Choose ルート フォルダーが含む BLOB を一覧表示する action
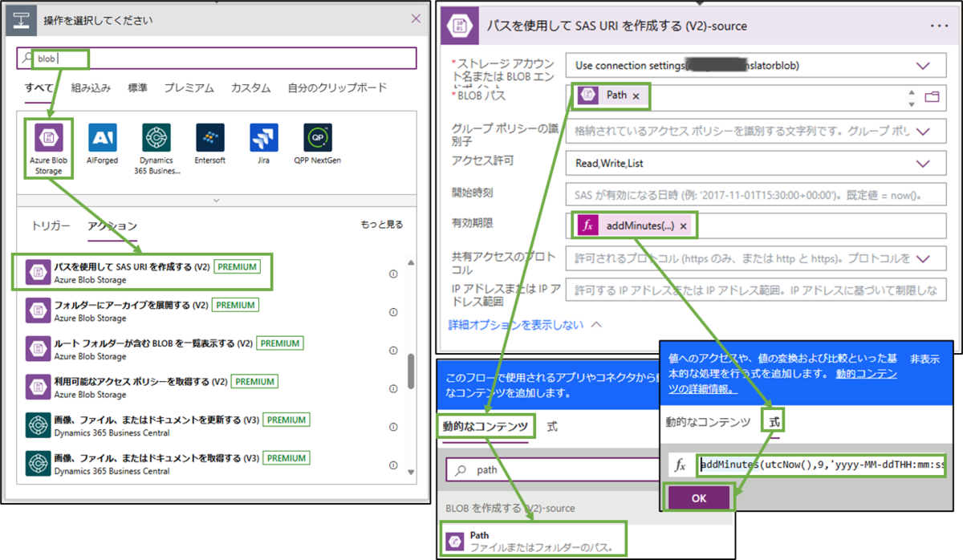The width and height of the screenshot is (963, 560). point(213,350)
